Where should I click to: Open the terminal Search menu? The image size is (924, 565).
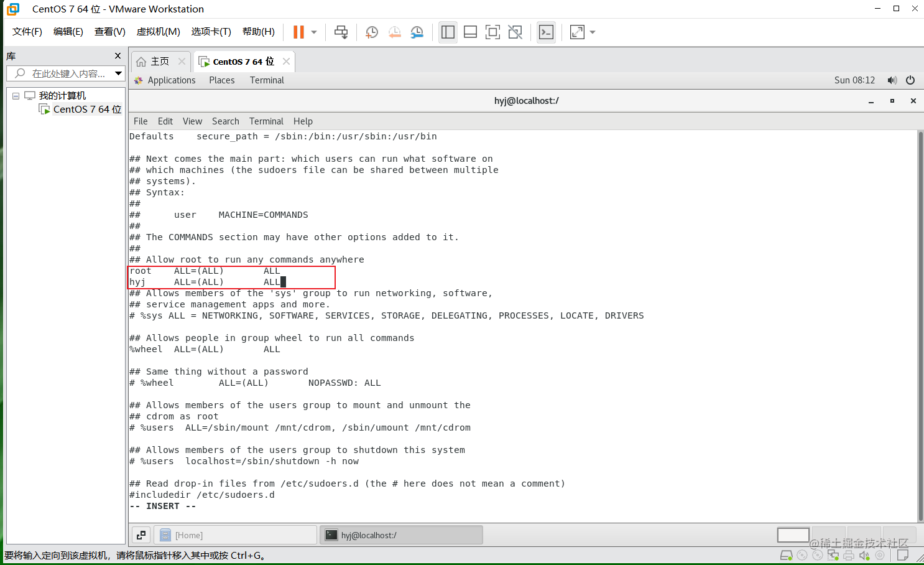coord(225,121)
